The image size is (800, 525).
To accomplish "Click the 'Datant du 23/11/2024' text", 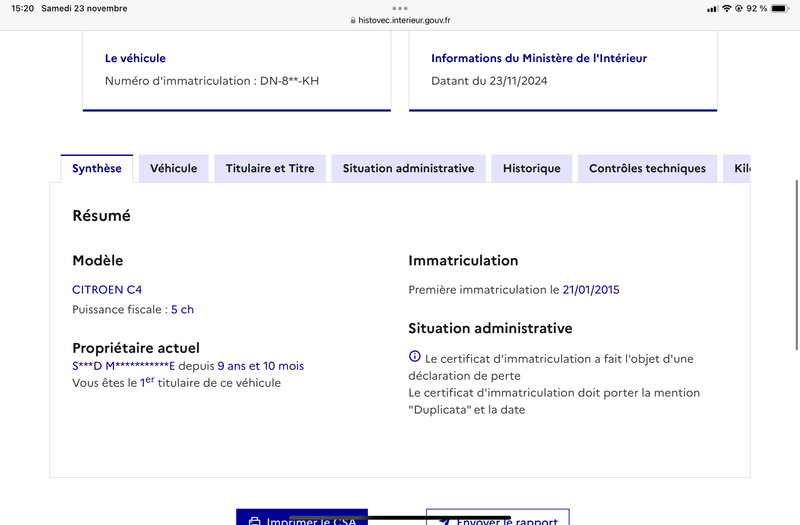I will click(x=489, y=81).
